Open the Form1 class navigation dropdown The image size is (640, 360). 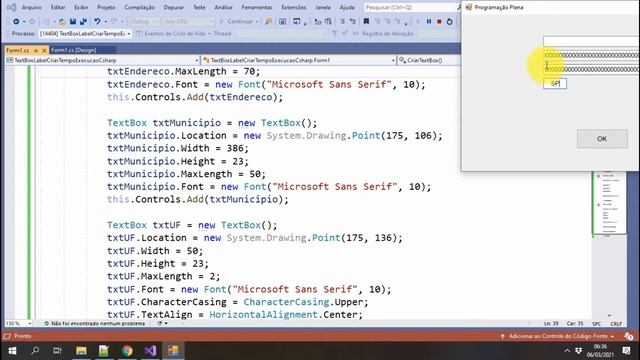(x=299, y=60)
